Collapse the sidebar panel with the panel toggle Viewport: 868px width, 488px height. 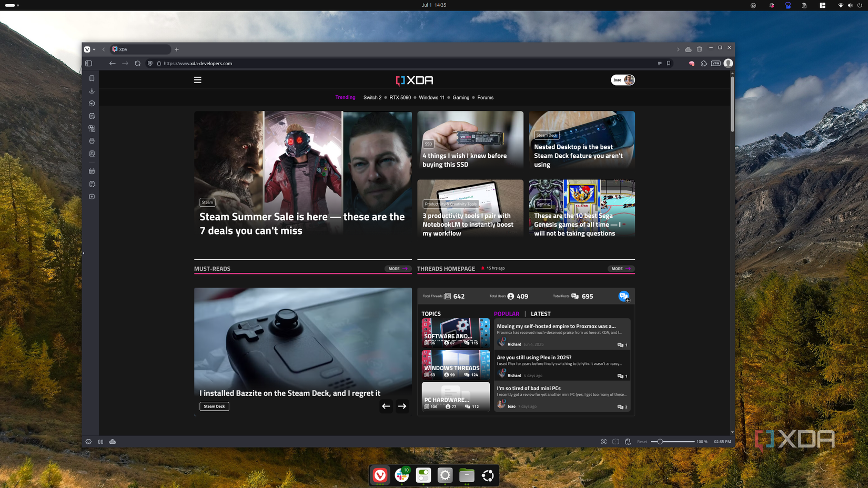click(x=88, y=63)
